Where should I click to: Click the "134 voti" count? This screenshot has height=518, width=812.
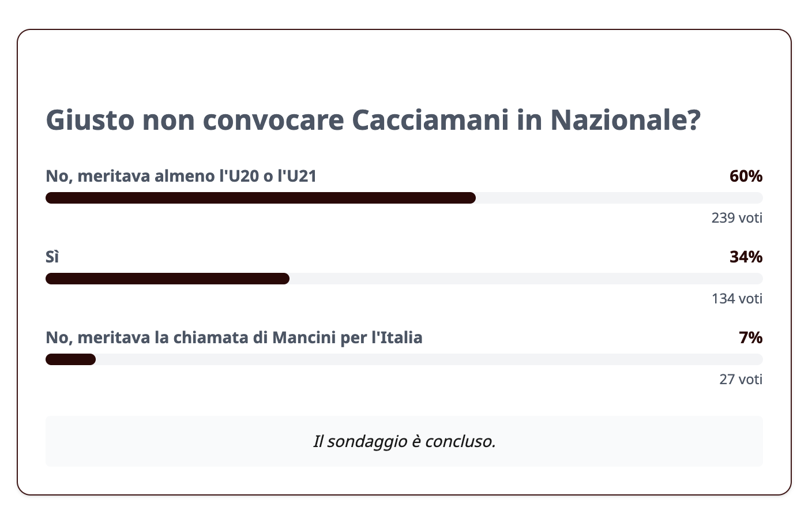(737, 298)
